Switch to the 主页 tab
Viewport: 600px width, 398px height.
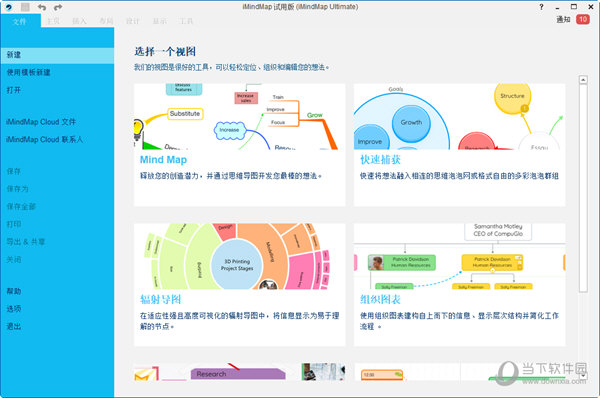pyautogui.click(x=53, y=21)
